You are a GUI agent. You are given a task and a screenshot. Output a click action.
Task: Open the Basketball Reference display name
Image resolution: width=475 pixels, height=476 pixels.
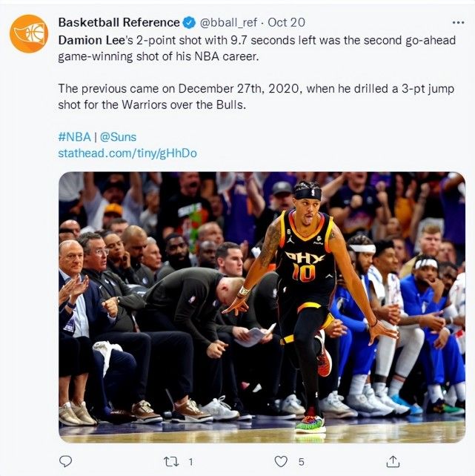tap(119, 22)
